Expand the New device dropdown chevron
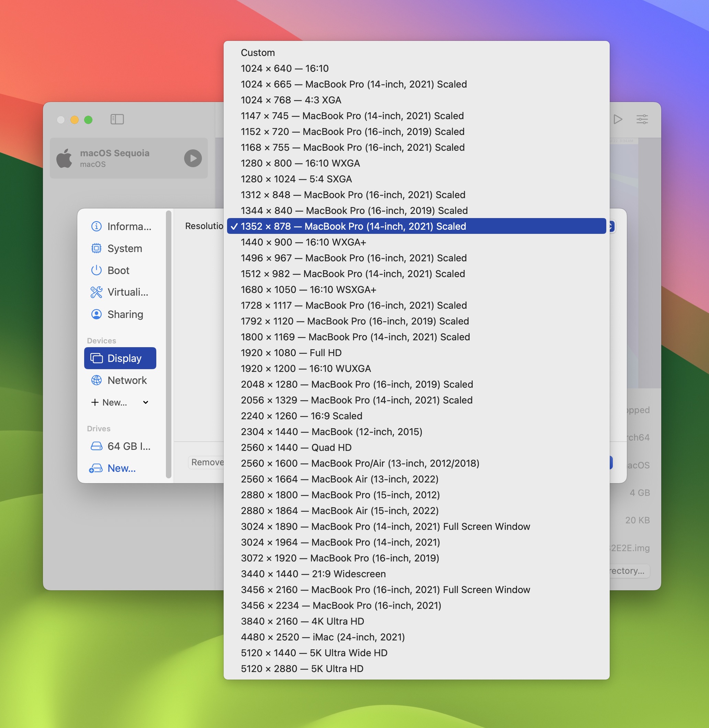Screen dimensions: 709x728 146,402
